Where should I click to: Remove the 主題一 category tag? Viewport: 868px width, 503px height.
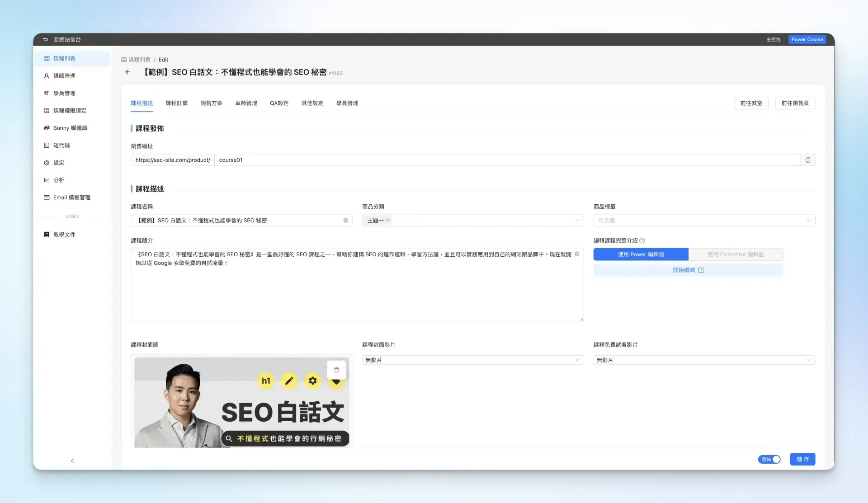(387, 221)
